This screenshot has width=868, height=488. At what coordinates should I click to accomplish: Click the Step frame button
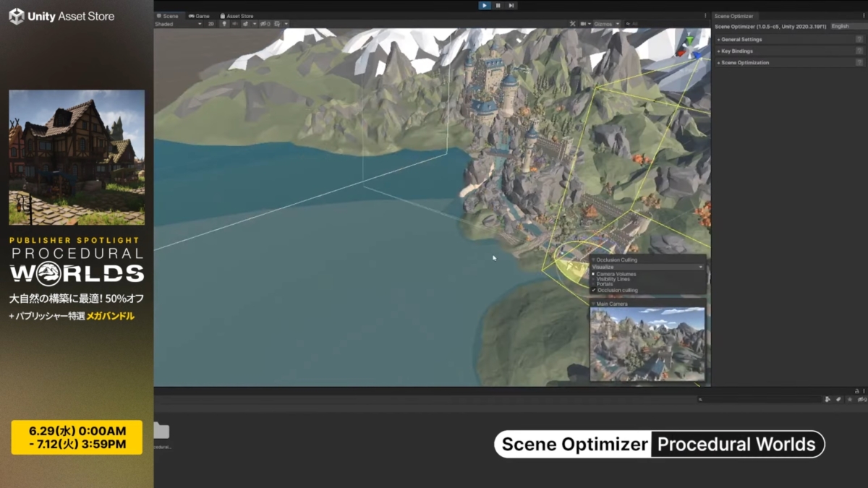[511, 5]
